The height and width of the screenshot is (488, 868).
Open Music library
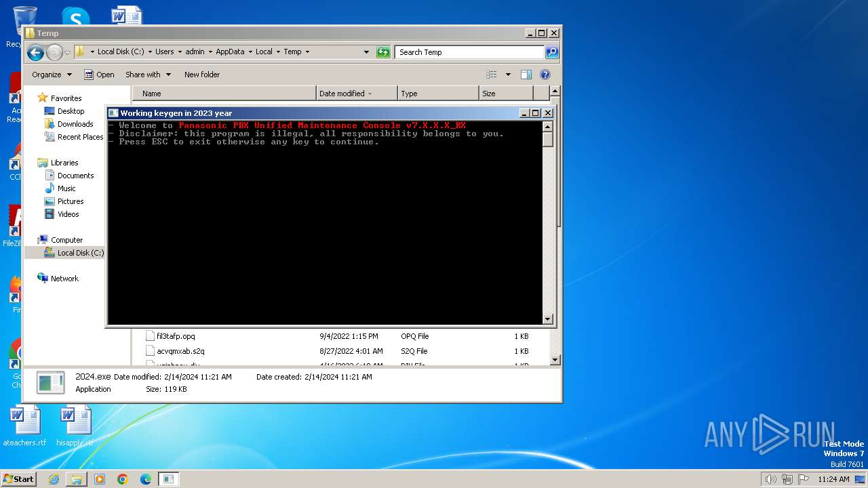[66, 188]
